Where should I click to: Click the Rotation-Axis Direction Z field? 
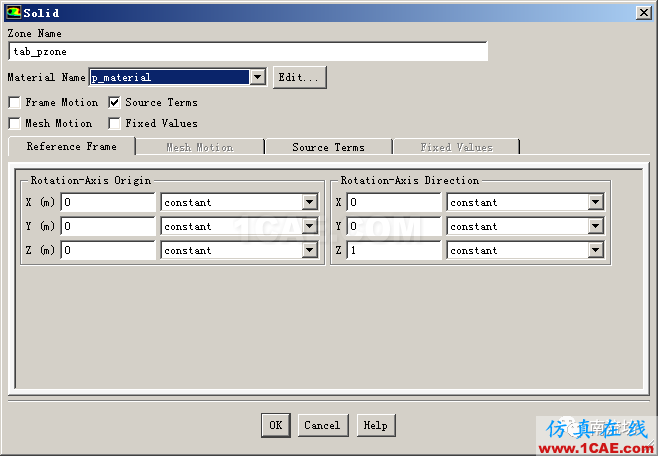click(394, 250)
